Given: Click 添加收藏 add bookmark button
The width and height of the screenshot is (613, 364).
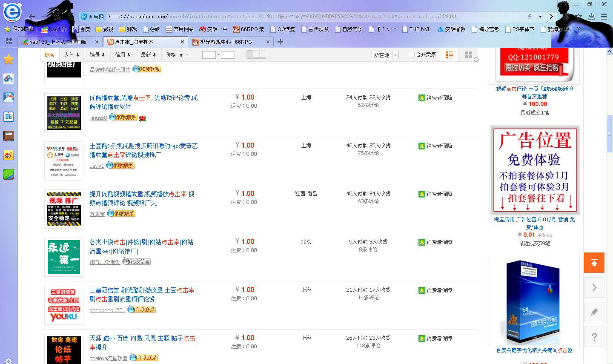Looking at the screenshot, I should pyautogui.click(x=19, y=29).
